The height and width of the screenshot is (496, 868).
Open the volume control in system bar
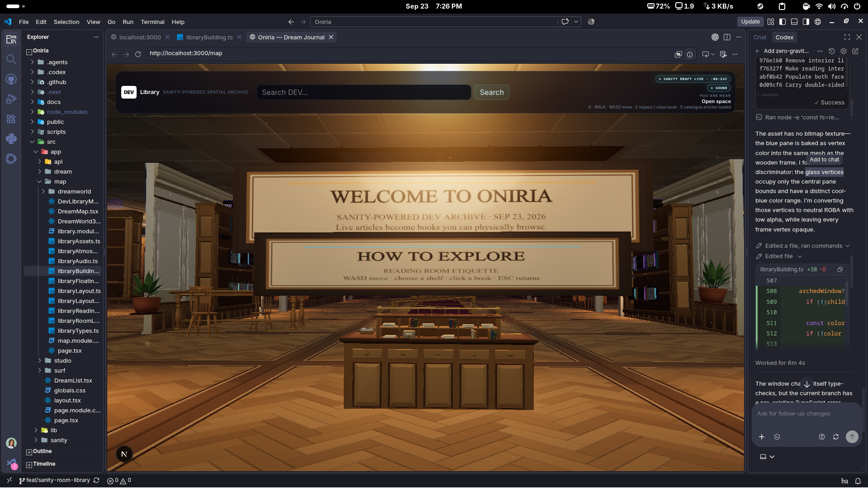tap(832, 6)
